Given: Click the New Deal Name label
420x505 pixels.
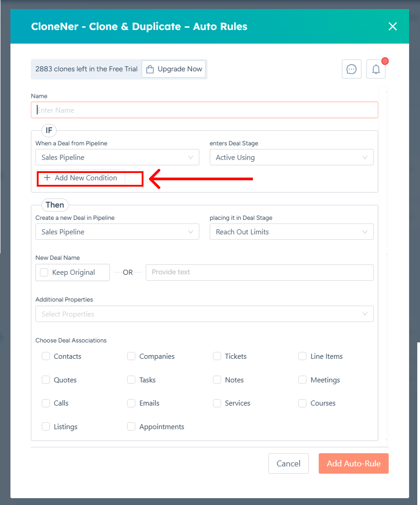Looking at the screenshot, I should [58, 257].
